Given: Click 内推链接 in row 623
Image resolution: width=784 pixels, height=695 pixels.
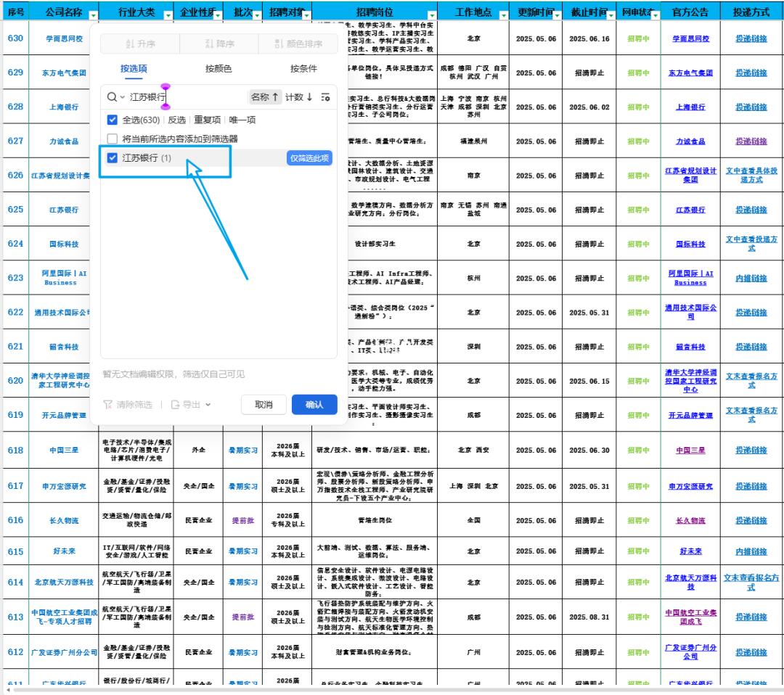Looking at the screenshot, I should point(751,279).
